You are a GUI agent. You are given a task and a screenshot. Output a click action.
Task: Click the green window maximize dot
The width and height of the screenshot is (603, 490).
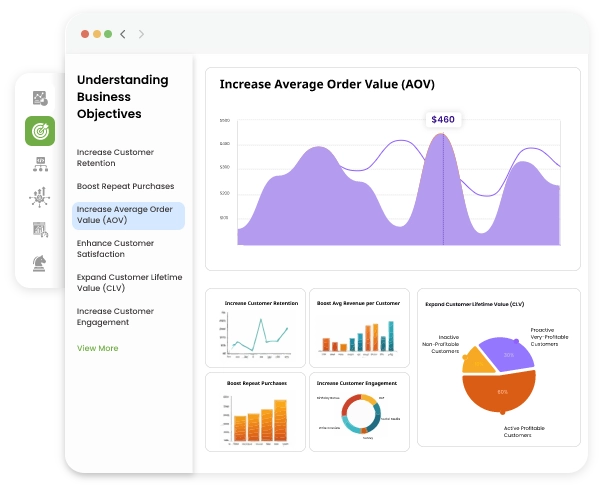[108, 34]
